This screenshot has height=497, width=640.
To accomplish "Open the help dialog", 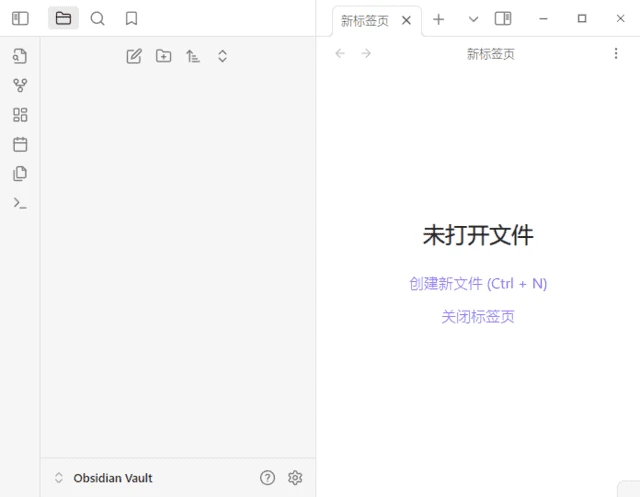I will pyautogui.click(x=267, y=478).
